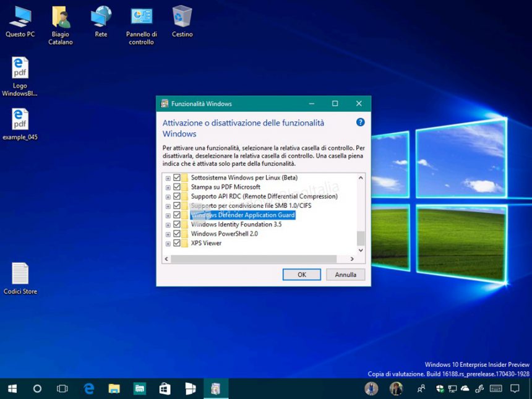Open File Explorer from taskbar

click(114, 388)
